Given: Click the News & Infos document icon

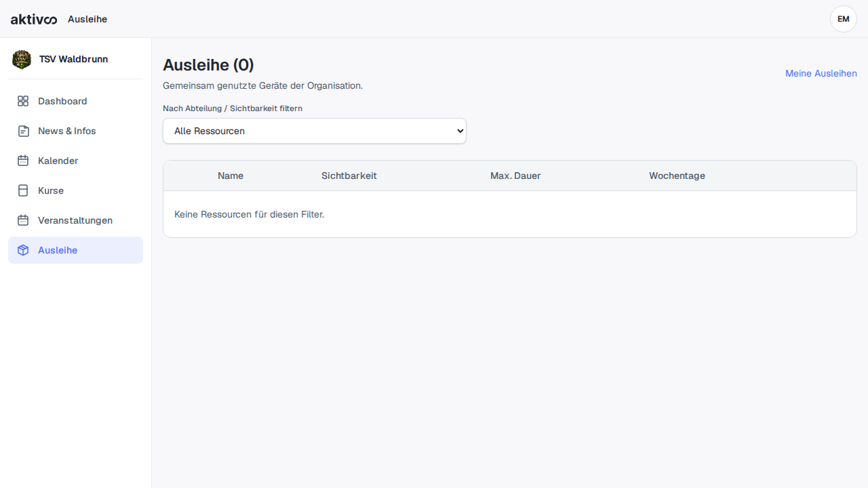Looking at the screenshot, I should tap(23, 131).
